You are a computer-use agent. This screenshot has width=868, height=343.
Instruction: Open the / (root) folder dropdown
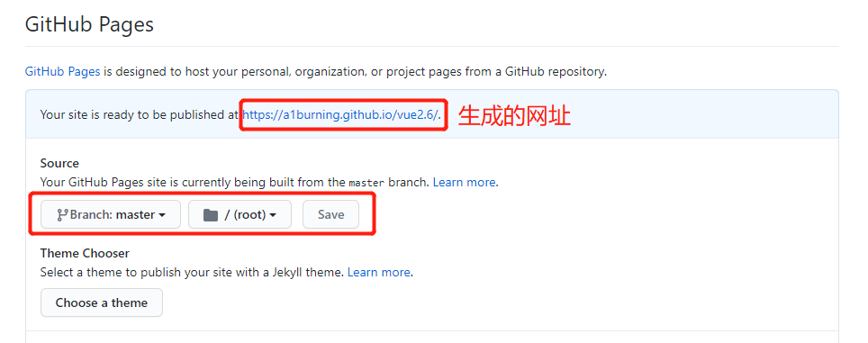[240, 214]
